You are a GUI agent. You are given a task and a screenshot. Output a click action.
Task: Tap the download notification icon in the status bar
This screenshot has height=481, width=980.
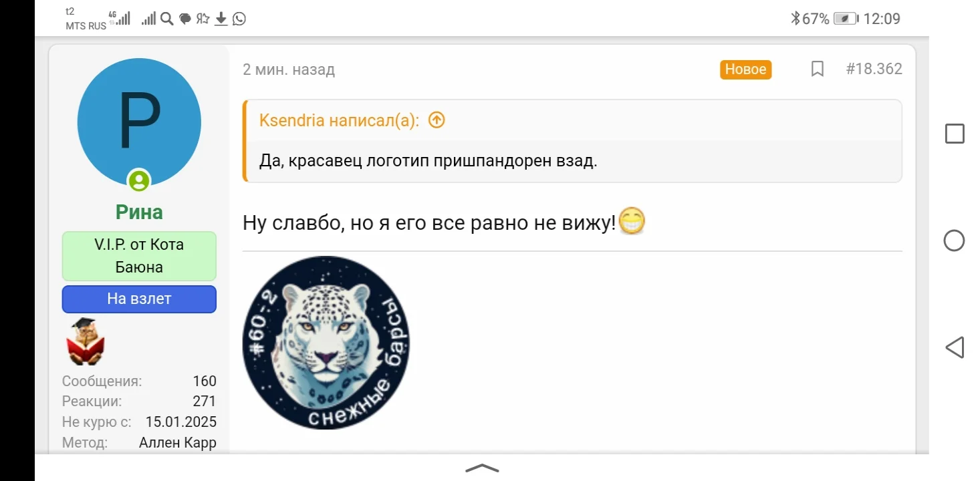pos(221,19)
